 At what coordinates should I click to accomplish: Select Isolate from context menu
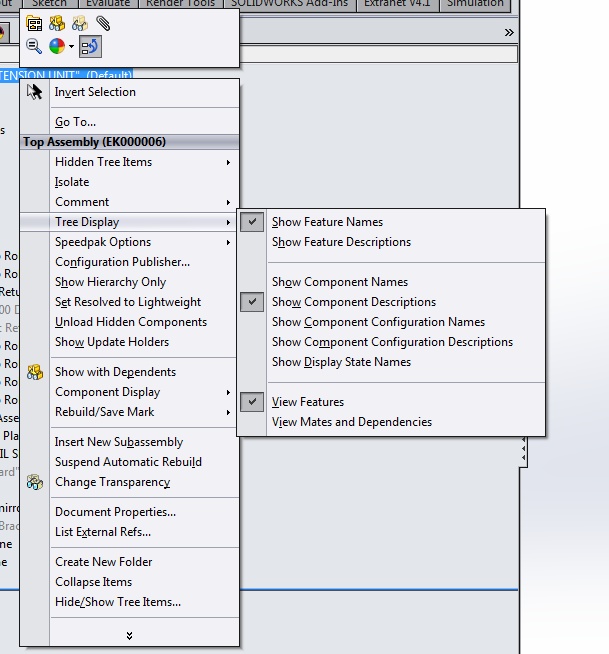tap(130, 182)
